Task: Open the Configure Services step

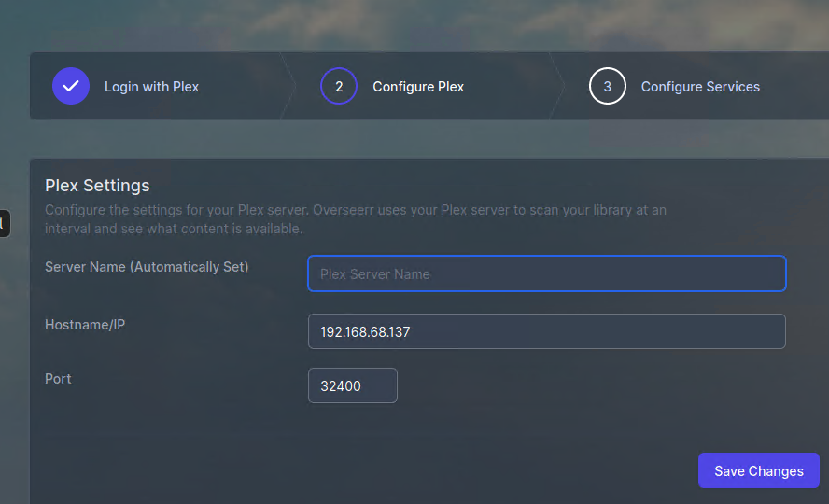Action: pyautogui.click(x=700, y=87)
